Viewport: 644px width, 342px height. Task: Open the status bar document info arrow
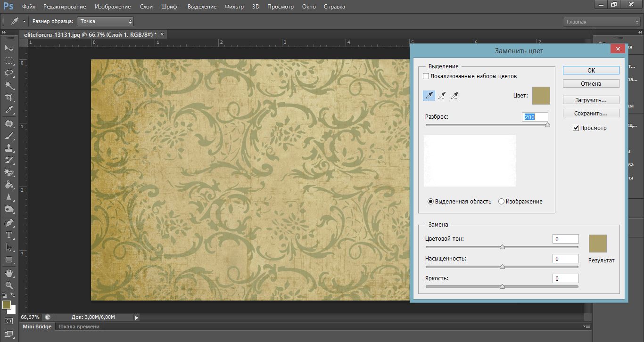click(x=137, y=318)
